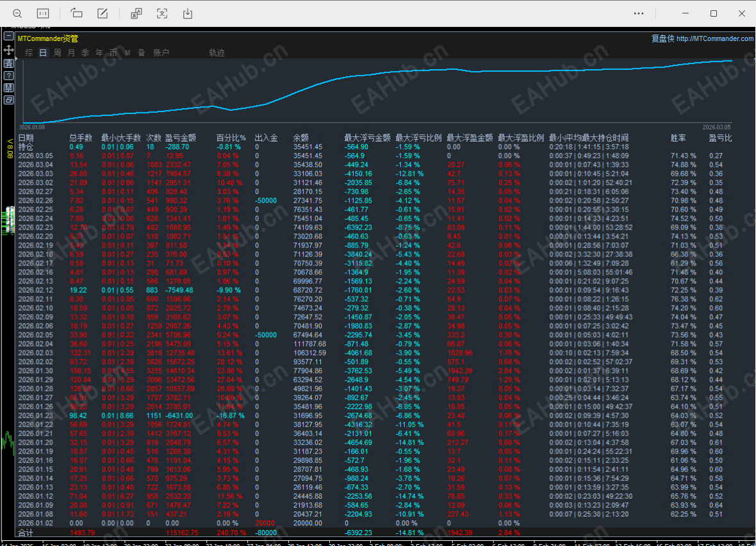Zoom out with the magnifier icon
756x546 pixels.
point(17,13)
